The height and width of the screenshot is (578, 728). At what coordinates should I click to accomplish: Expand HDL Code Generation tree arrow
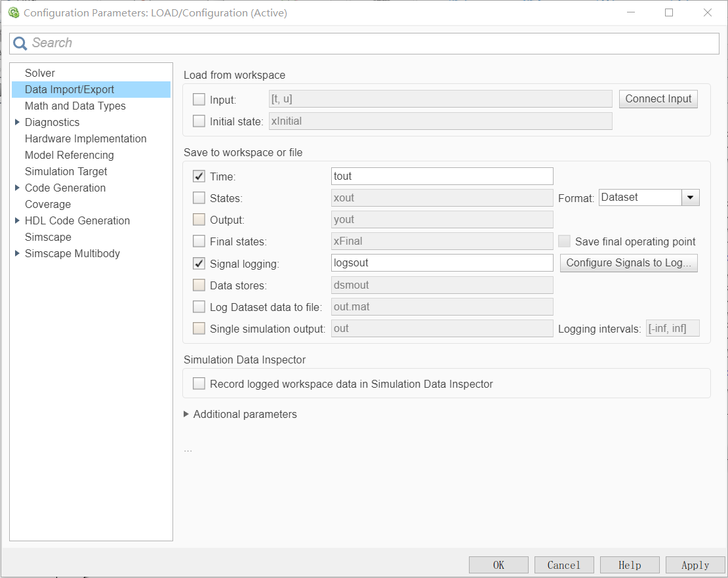[17, 220]
